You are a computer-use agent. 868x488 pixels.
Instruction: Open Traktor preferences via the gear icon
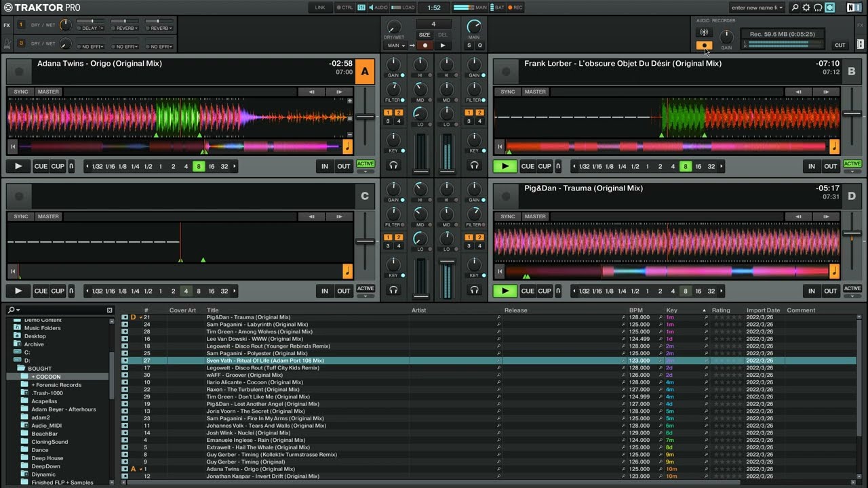pyautogui.click(x=807, y=7)
